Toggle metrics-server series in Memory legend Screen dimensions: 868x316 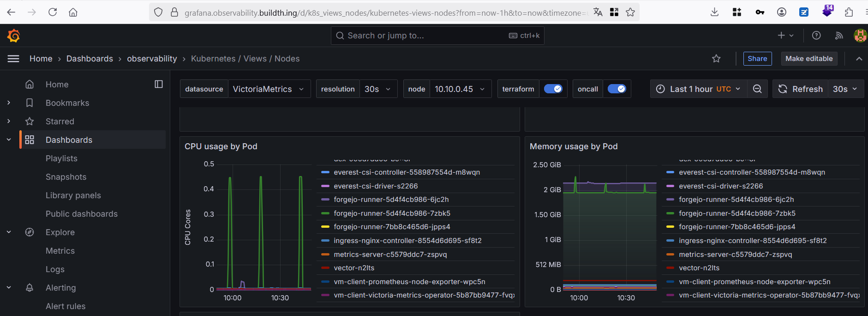pyautogui.click(x=735, y=255)
